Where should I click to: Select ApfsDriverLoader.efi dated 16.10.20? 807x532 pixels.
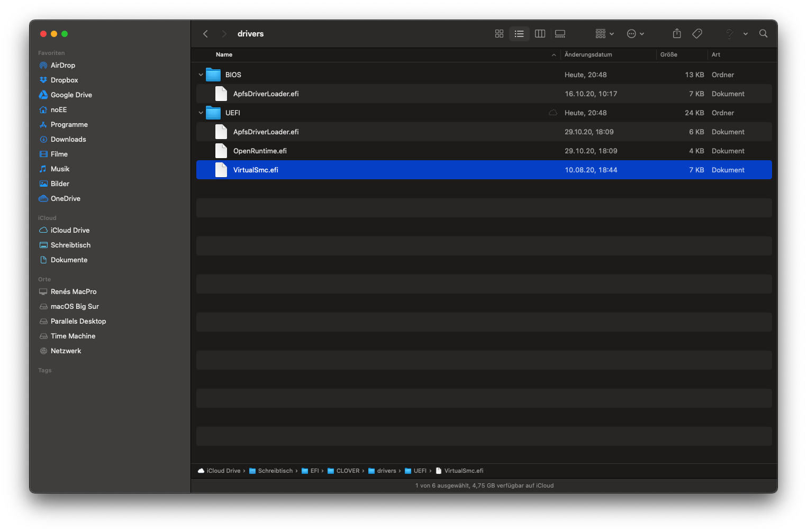484,94
